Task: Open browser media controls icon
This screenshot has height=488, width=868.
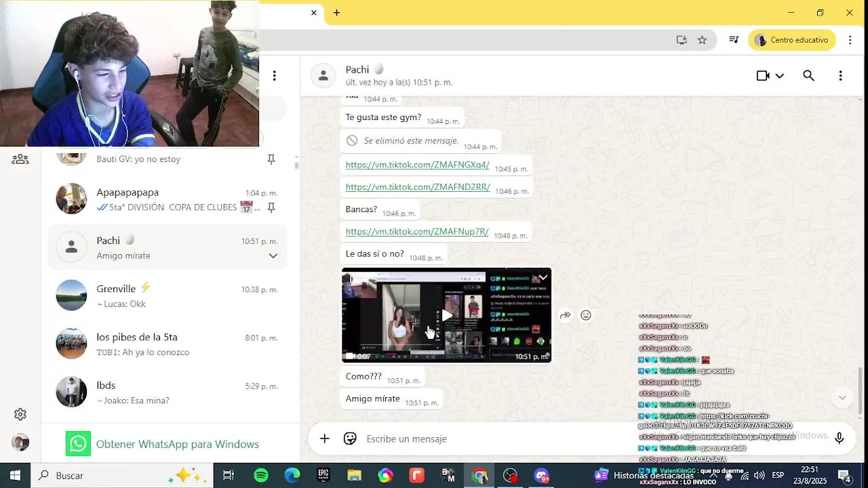Action: (x=734, y=40)
